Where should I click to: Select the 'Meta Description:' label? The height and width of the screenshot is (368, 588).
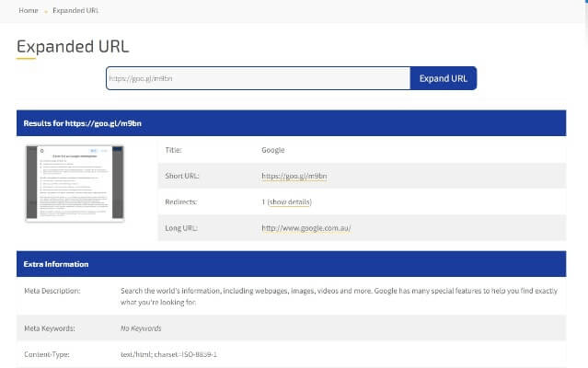[52, 291]
